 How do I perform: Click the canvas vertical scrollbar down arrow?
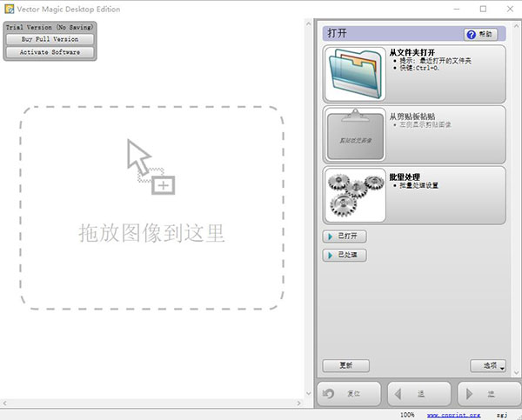click(x=308, y=393)
